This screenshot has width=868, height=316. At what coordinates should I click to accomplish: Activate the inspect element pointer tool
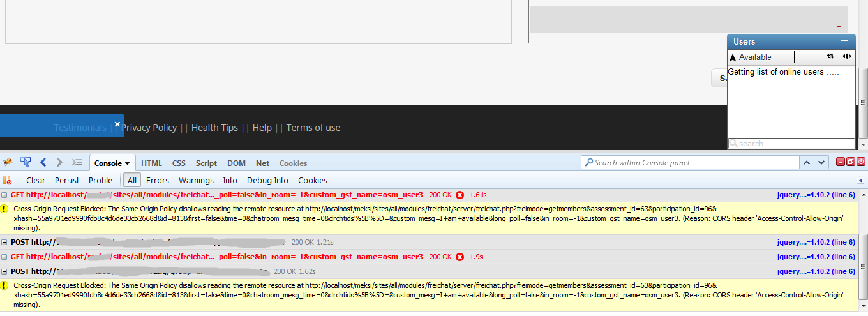pos(26,163)
